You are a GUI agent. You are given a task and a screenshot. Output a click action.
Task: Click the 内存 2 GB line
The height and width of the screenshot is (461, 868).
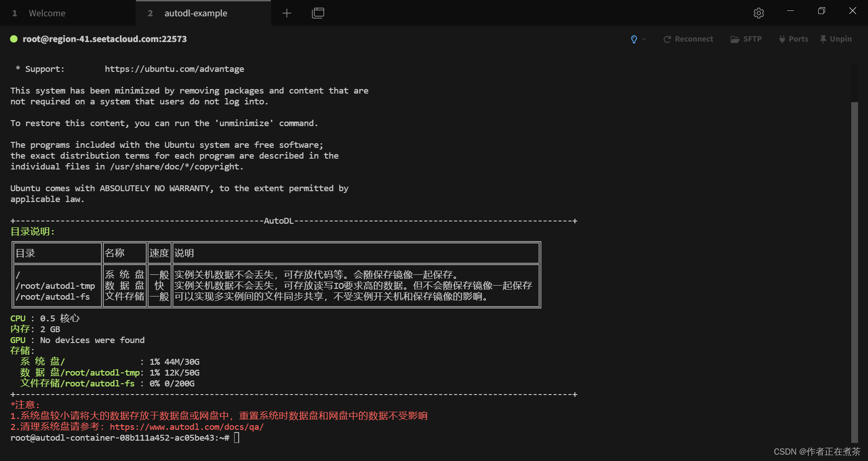tap(35, 329)
